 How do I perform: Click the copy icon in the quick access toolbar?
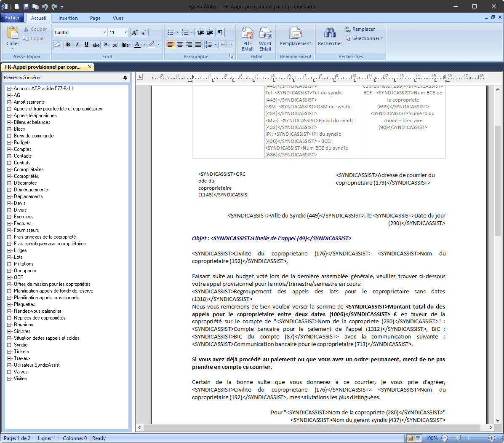tap(36, 6)
